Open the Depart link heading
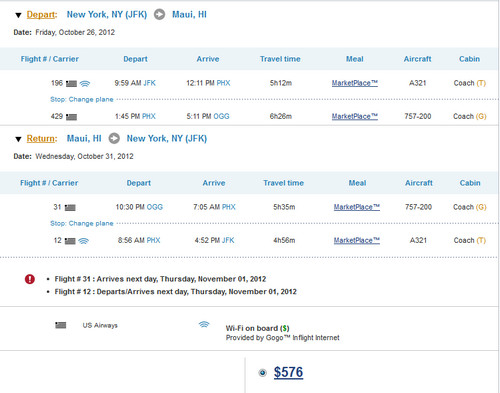500x393 pixels. point(41,15)
